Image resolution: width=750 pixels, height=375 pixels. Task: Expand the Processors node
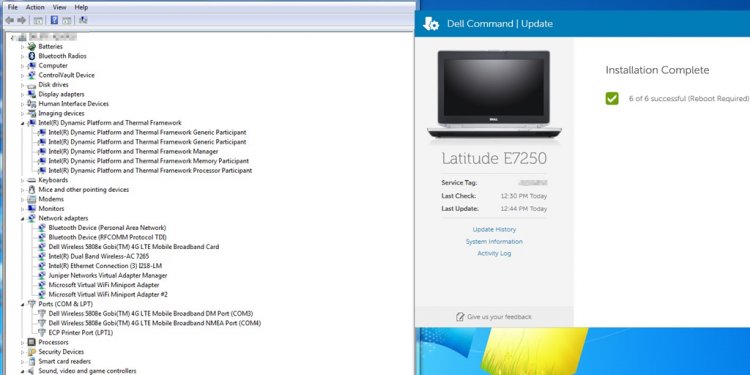[22, 343]
